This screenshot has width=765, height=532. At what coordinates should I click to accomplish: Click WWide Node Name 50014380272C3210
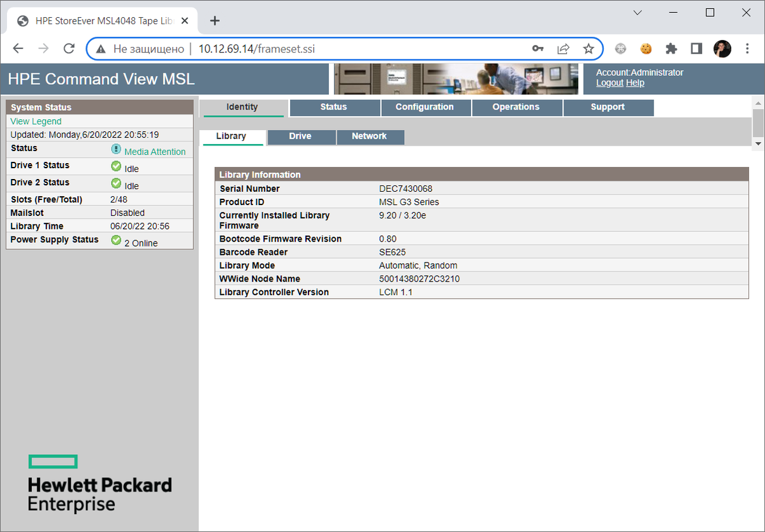click(419, 279)
